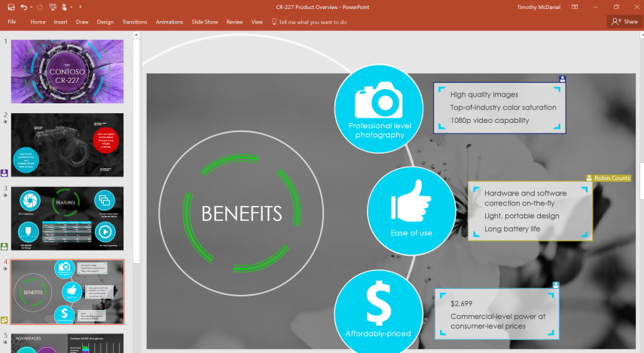Screen dimensions: 644x353
Task: Select slide 2 camera thumbnail
Action: point(67,145)
